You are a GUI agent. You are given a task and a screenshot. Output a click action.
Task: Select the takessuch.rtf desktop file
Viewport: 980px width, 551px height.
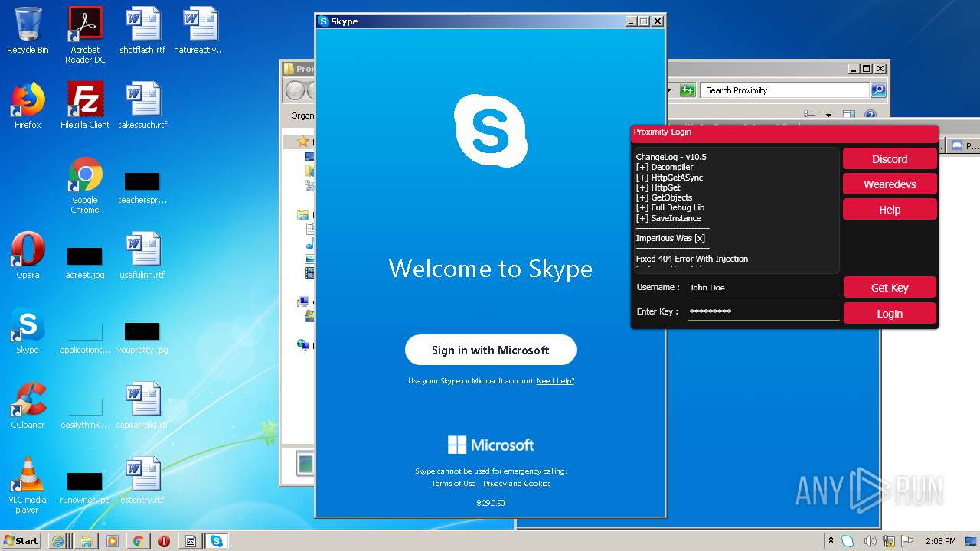click(x=142, y=106)
